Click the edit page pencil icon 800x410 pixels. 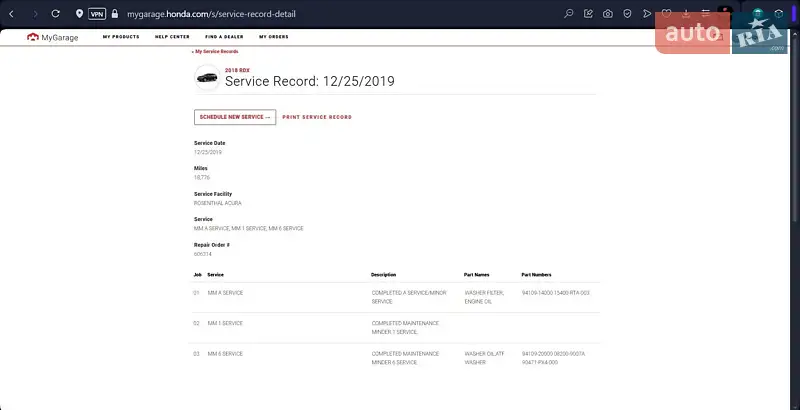[x=588, y=14]
